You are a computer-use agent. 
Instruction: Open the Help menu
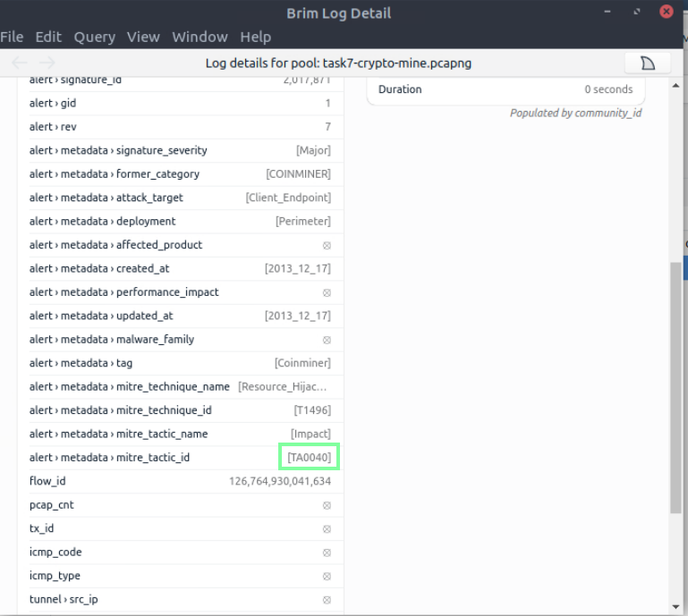click(255, 37)
